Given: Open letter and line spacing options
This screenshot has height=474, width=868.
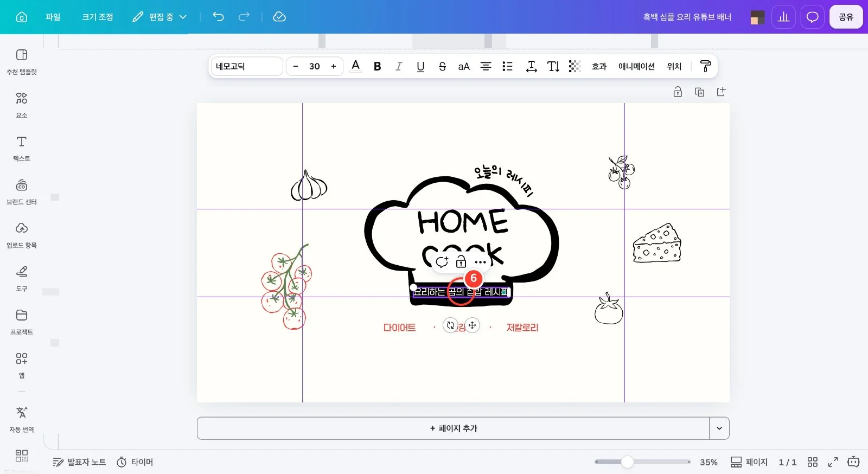Looking at the screenshot, I should [x=532, y=66].
